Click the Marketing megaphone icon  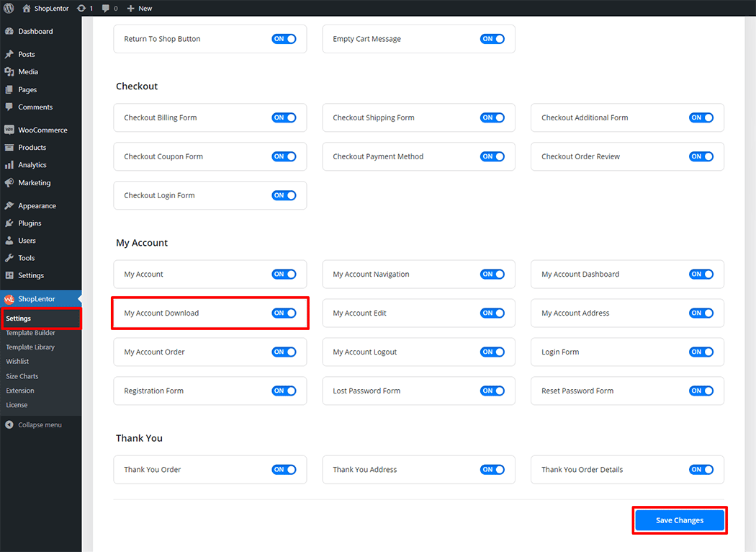(x=9, y=183)
